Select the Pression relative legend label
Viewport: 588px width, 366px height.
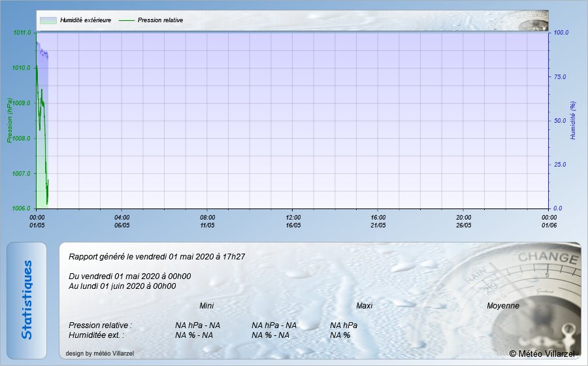pos(160,20)
